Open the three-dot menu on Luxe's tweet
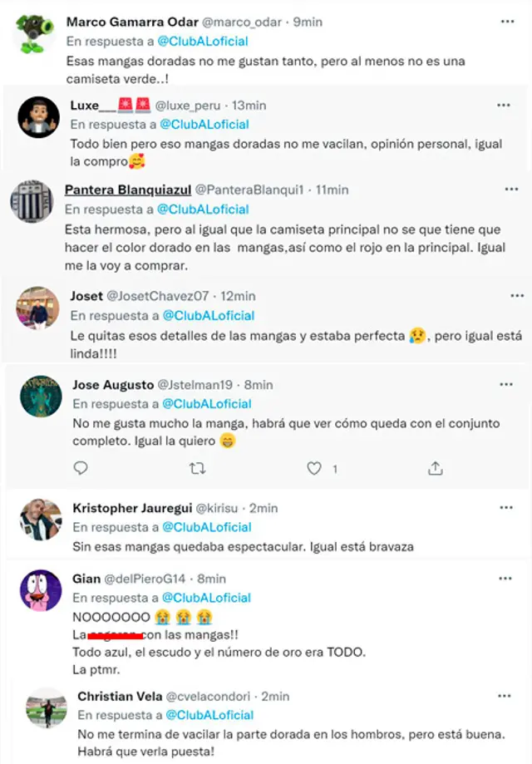 pyautogui.click(x=504, y=106)
